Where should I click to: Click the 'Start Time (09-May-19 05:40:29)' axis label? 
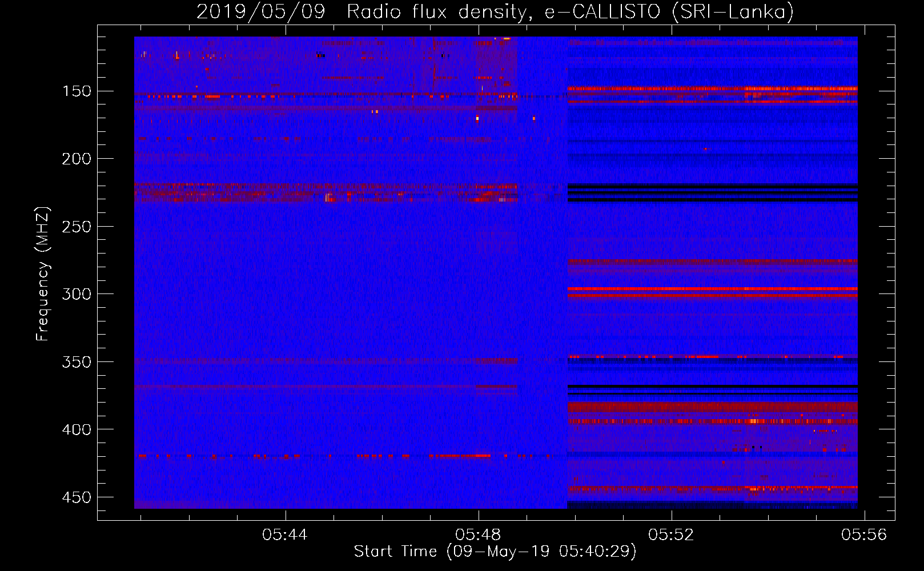tap(495, 552)
